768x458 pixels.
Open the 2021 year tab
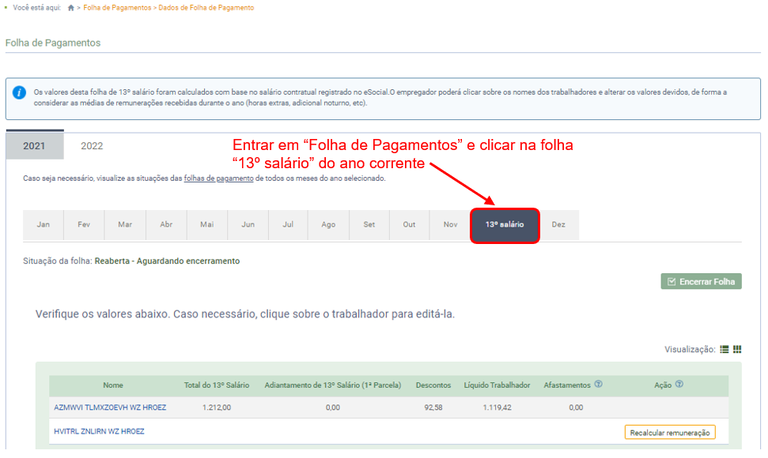[x=34, y=146]
